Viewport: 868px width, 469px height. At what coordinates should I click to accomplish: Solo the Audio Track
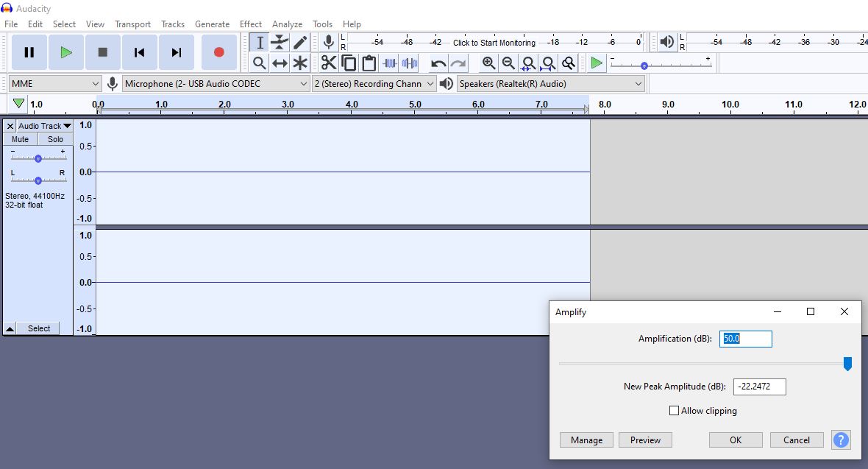point(55,139)
